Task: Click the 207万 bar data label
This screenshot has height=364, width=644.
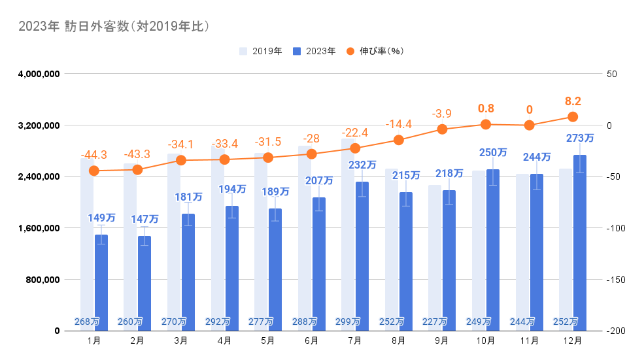Action: pyautogui.click(x=319, y=180)
